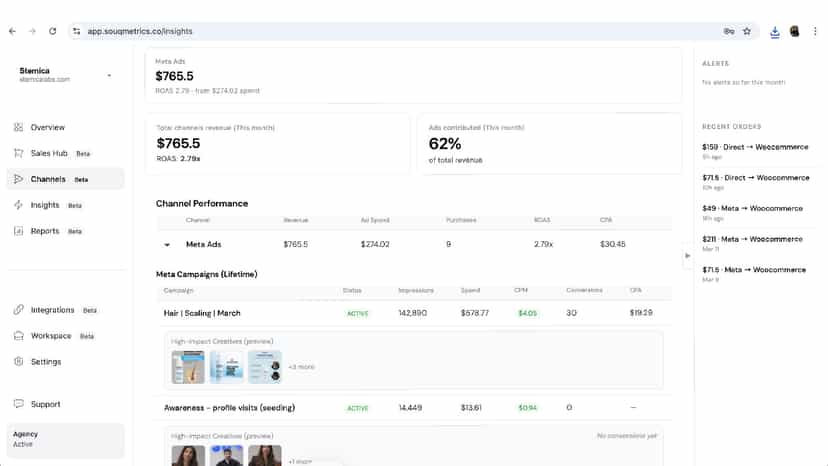Show the '+3 more' creatives link
This screenshot has width=828, height=466.
click(302, 367)
